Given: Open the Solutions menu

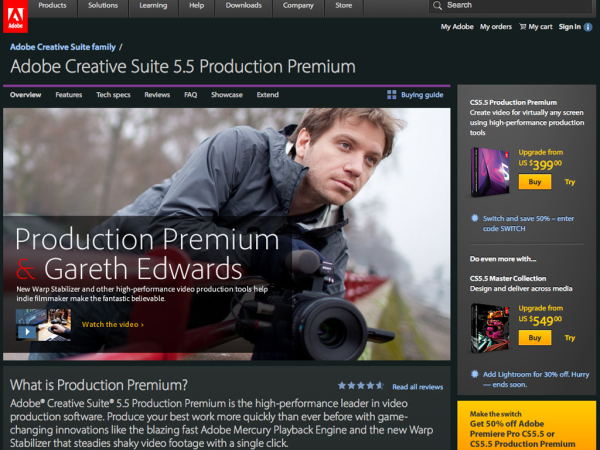Looking at the screenshot, I should pyautogui.click(x=103, y=5).
